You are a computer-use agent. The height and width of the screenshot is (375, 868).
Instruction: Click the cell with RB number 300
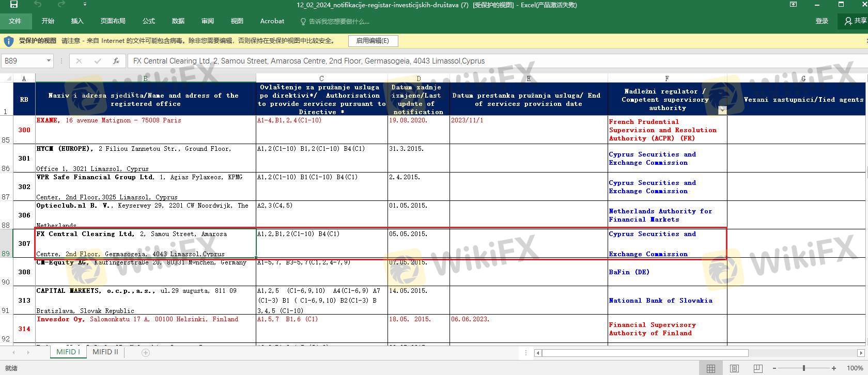[x=24, y=130]
